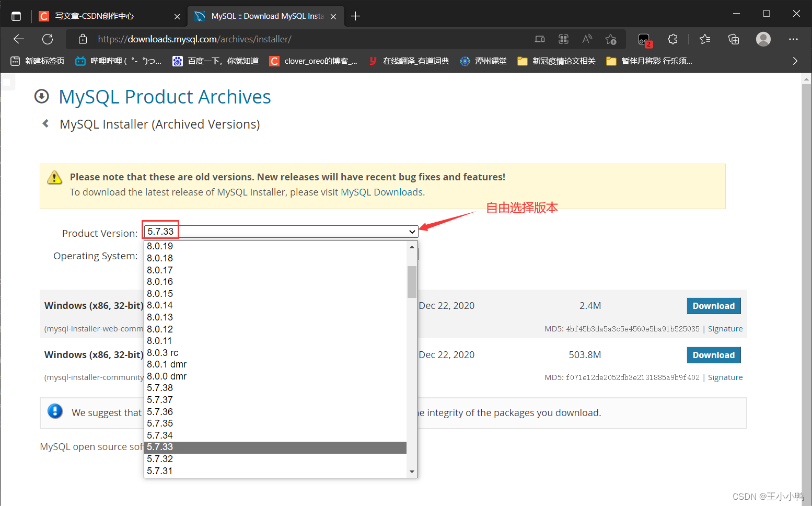Click version list scrollbar down arrow
The height and width of the screenshot is (506, 812).
click(x=412, y=471)
